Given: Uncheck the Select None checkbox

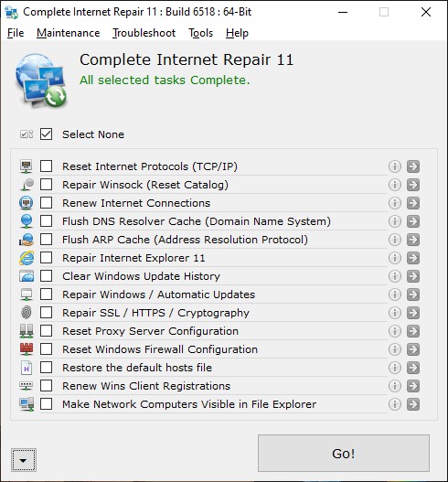Looking at the screenshot, I should tap(46, 134).
